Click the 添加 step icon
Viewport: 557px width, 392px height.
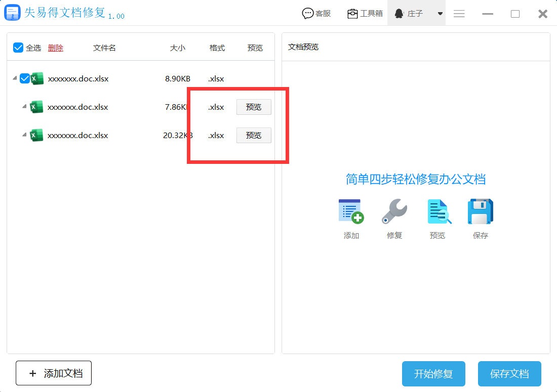(x=351, y=211)
